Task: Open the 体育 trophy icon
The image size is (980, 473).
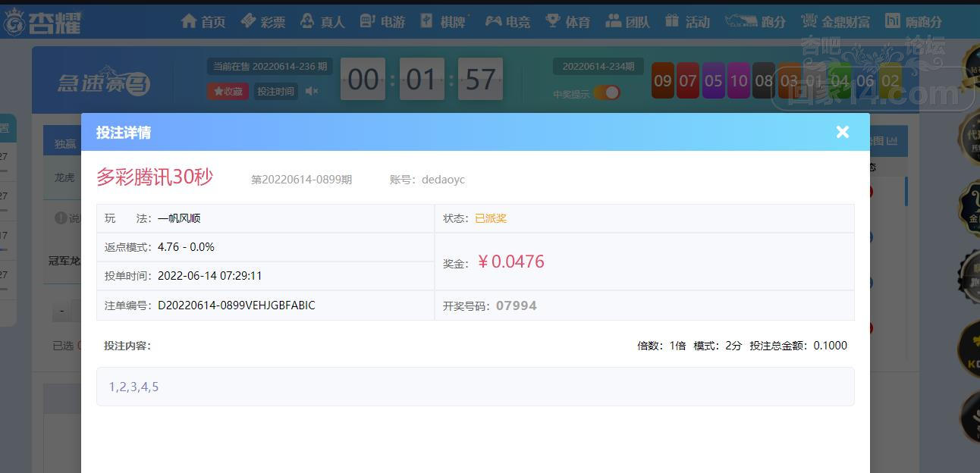Action: coord(553,21)
